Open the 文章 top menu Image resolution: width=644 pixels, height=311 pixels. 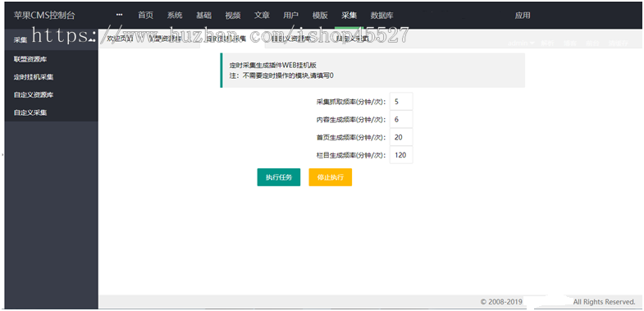(x=262, y=16)
